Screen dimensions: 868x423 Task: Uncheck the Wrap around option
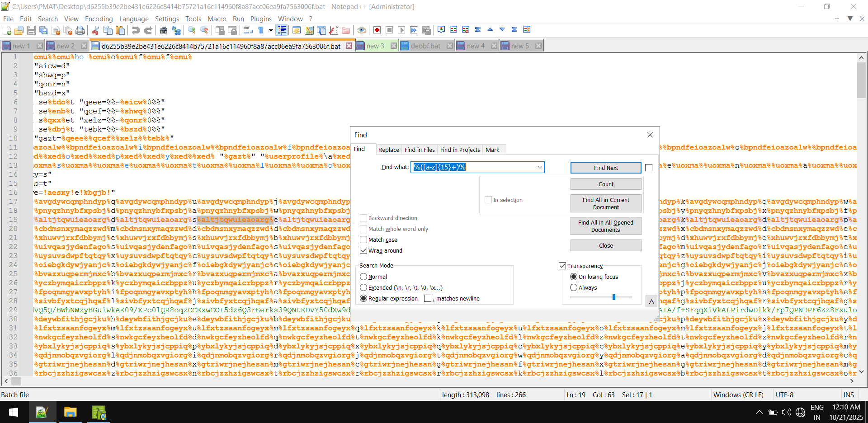point(363,251)
